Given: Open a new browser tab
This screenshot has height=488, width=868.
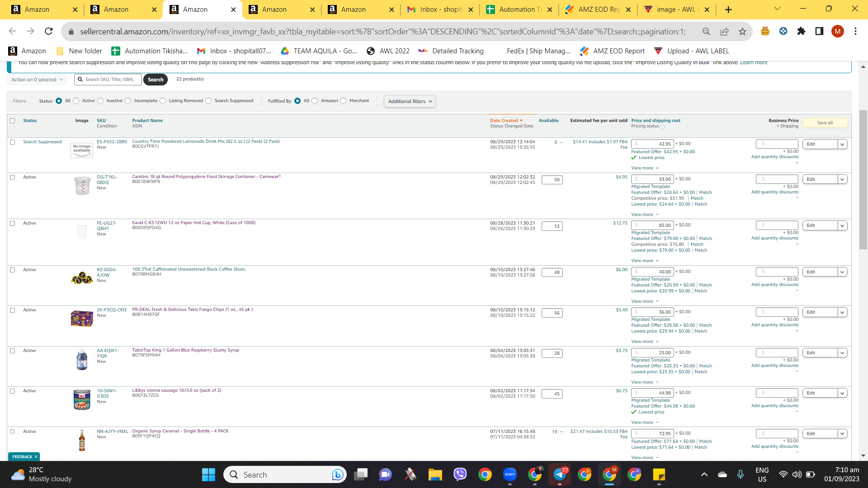Looking at the screenshot, I should 728,9.
